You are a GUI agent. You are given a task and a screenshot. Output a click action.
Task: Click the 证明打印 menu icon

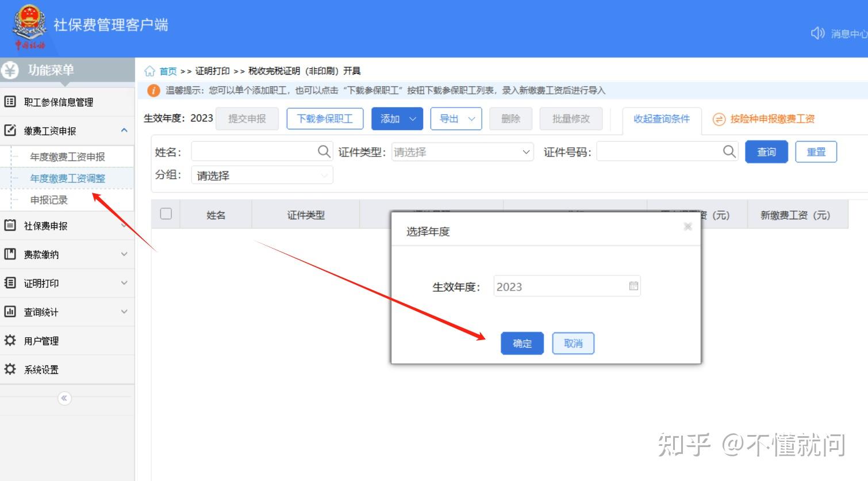click(10, 283)
